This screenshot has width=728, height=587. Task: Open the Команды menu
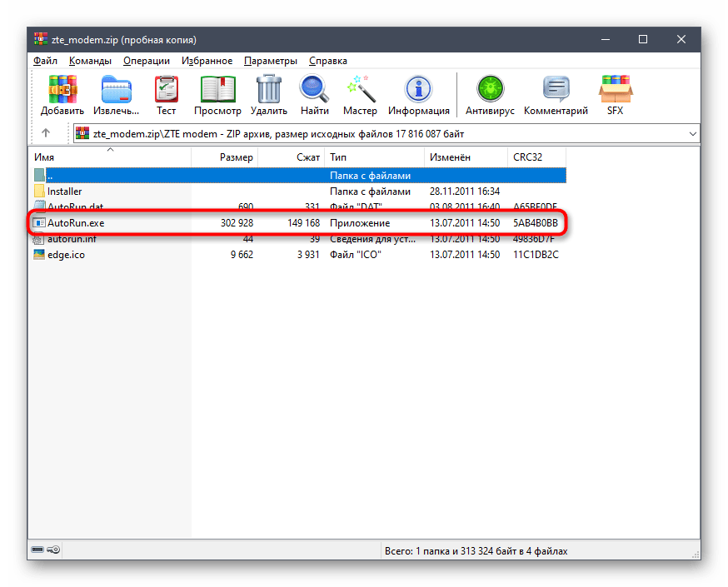[x=90, y=61]
